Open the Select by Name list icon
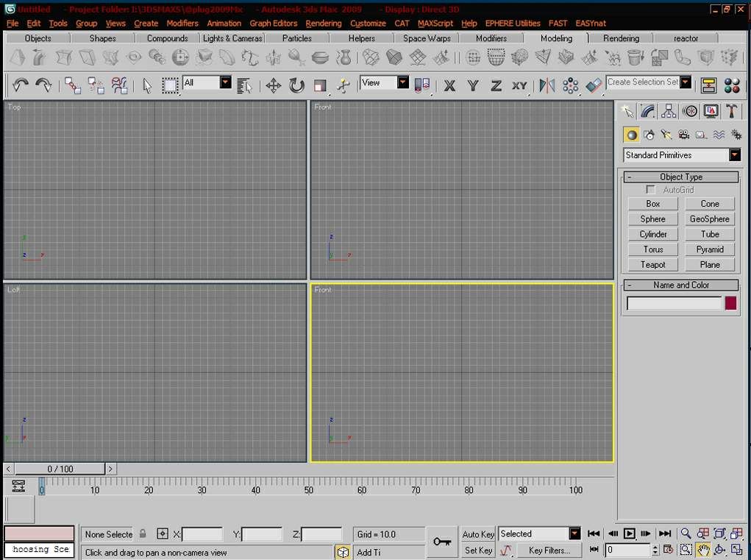 244,86
